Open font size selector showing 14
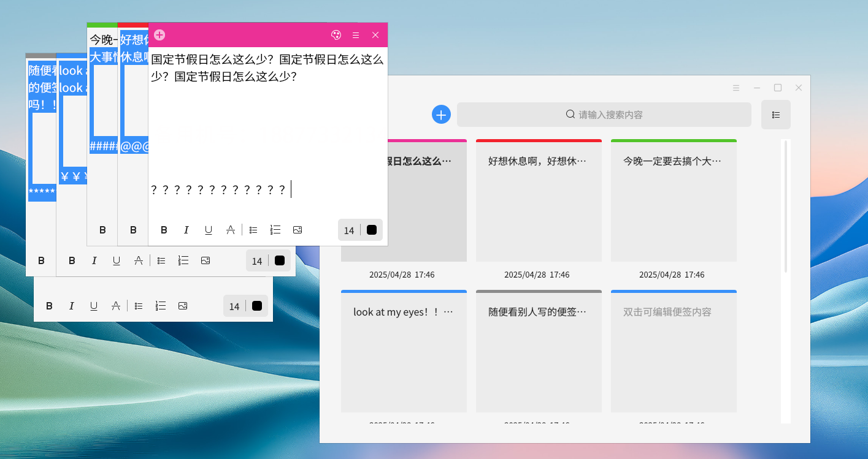 point(349,229)
